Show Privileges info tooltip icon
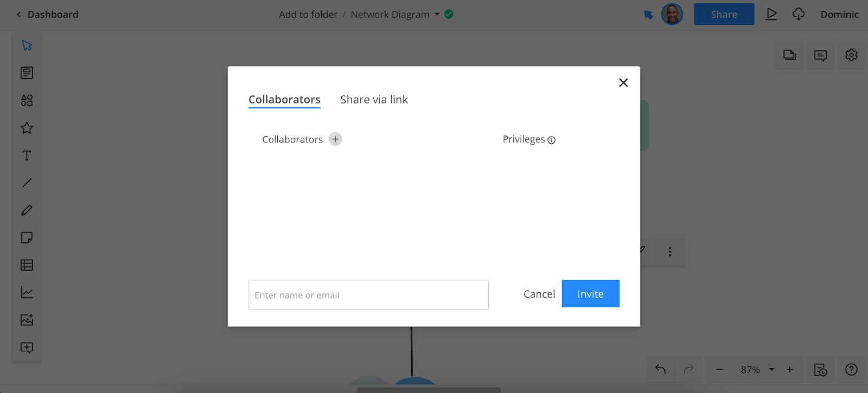Image resolution: width=868 pixels, height=393 pixels. pyautogui.click(x=552, y=140)
